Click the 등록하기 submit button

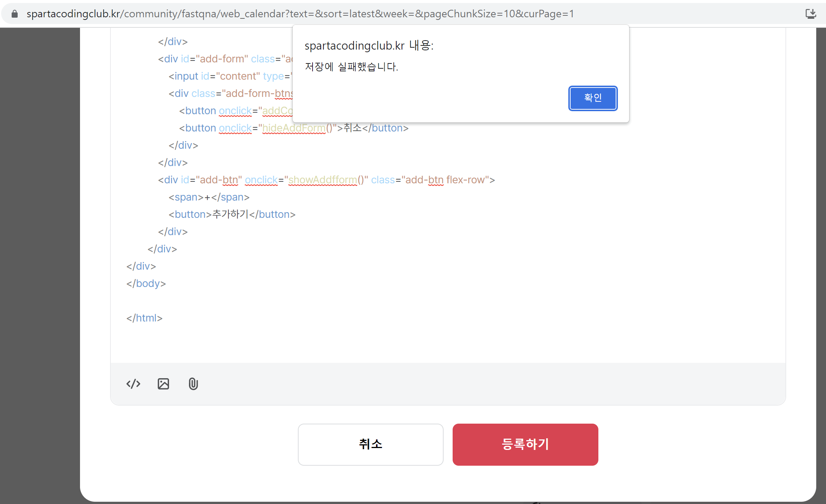[x=525, y=444]
